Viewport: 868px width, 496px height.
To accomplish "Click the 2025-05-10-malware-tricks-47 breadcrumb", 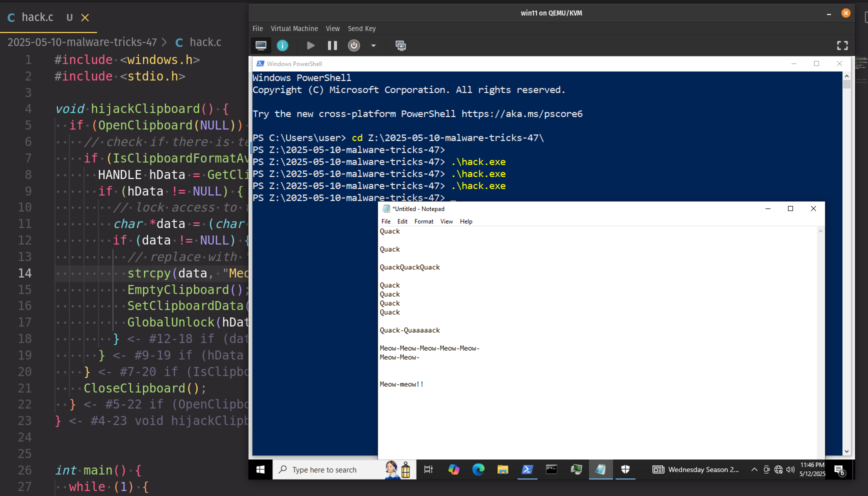I will (x=82, y=42).
